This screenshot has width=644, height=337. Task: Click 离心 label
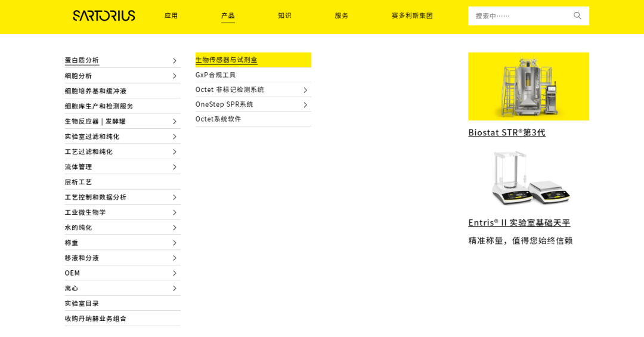(x=72, y=289)
